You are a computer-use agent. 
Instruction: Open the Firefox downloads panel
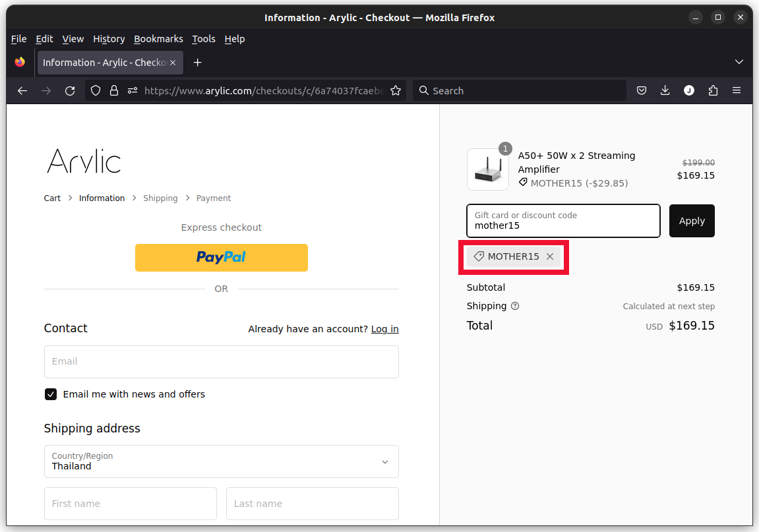665,90
